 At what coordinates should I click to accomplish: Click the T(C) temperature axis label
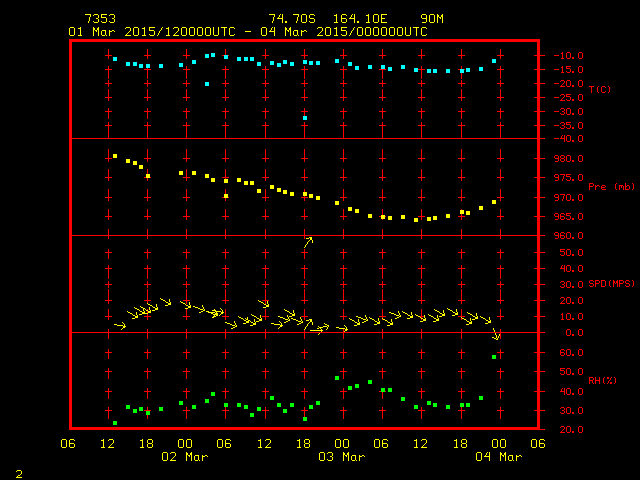click(599, 90)
